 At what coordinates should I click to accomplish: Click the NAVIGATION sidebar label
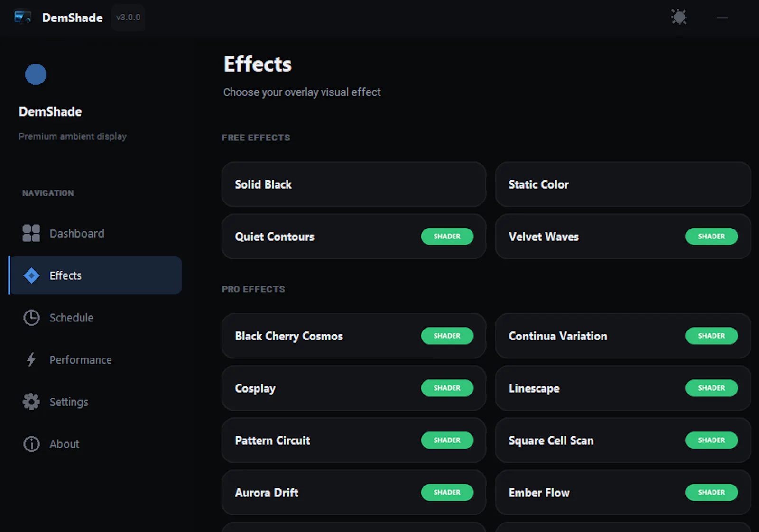(x=48, y=193)
